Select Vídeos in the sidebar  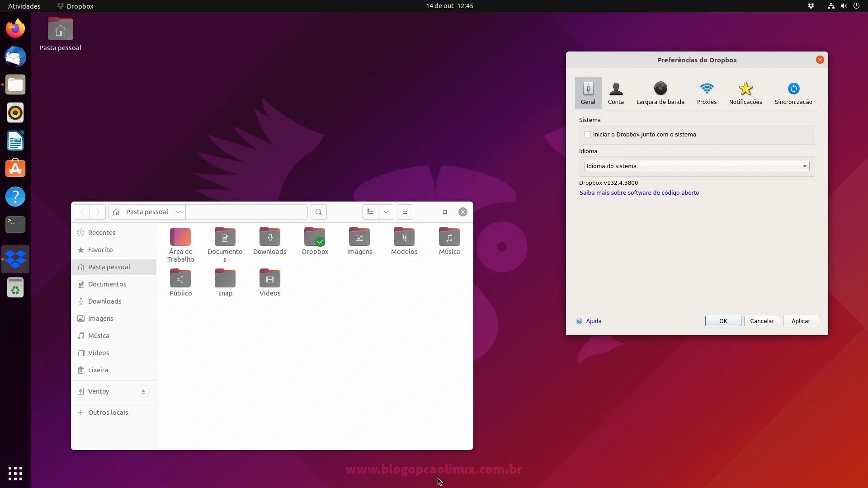pos(113,353)
